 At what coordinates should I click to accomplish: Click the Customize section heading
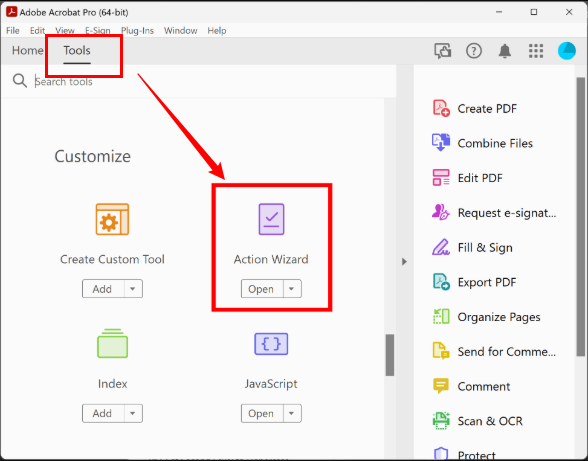(x=93, y=156)
